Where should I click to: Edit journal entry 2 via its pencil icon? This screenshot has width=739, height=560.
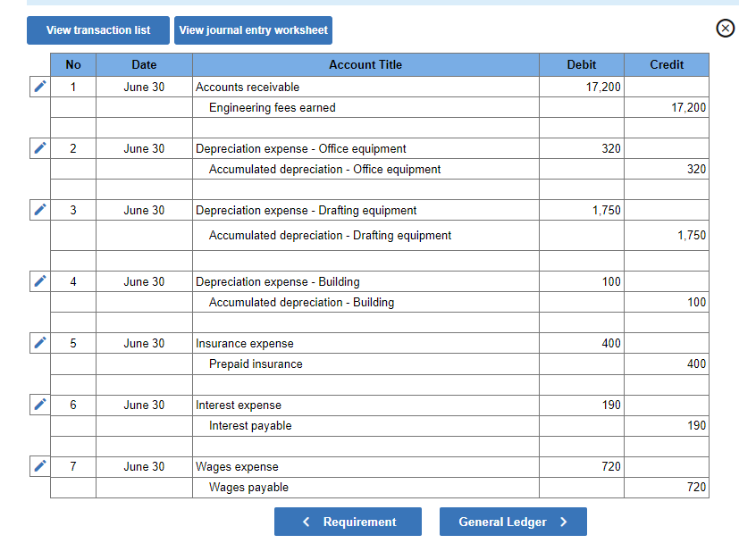click(x=38, y=147)
